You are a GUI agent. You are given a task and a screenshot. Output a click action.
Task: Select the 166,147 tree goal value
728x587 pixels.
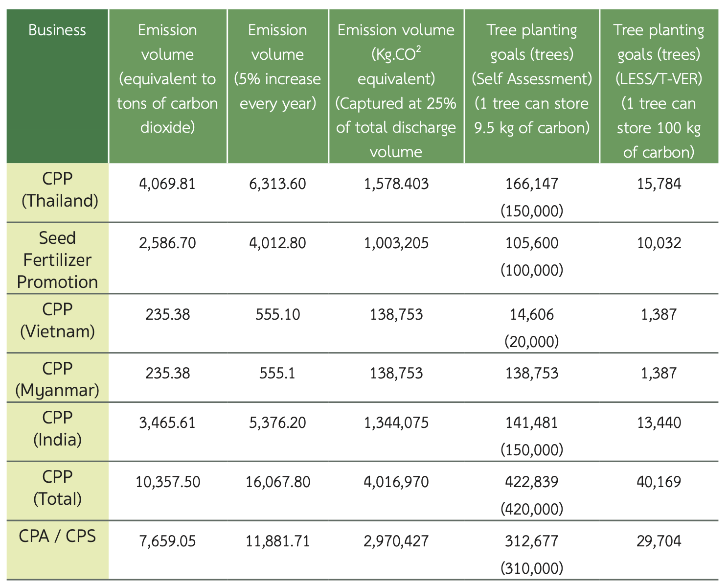coord(532,184)
